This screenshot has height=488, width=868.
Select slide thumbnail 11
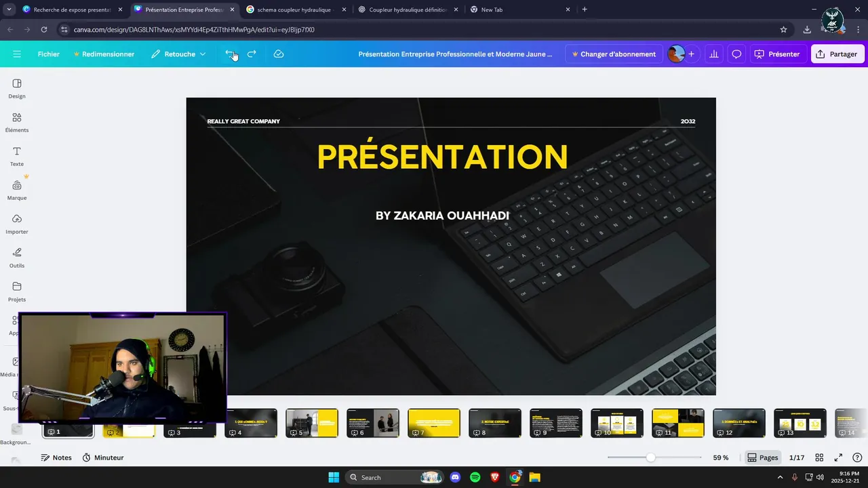pyautogui.click(x=678, y=423)
